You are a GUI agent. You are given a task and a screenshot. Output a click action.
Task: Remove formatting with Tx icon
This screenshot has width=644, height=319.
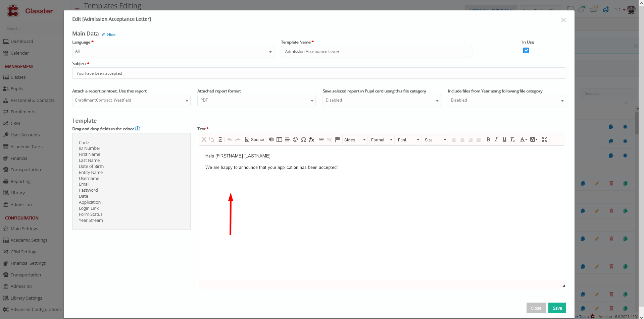(x=512, y=140)
